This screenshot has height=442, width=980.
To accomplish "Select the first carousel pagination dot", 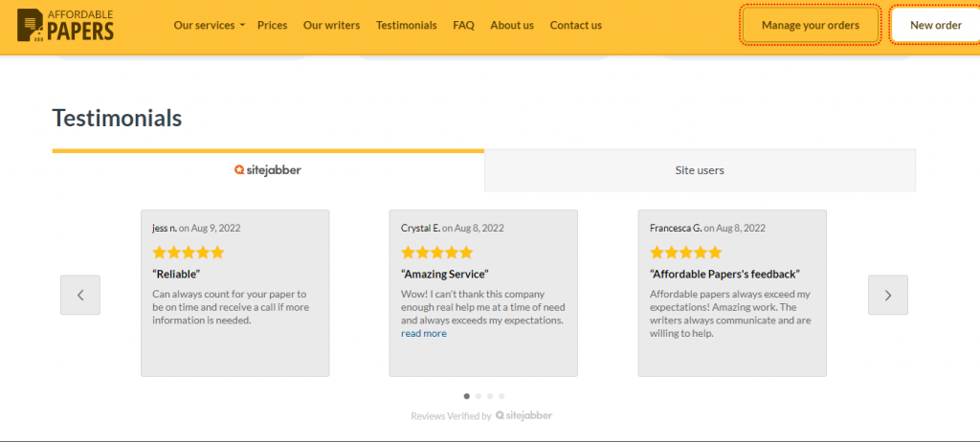I will click(x=467, y=396).
